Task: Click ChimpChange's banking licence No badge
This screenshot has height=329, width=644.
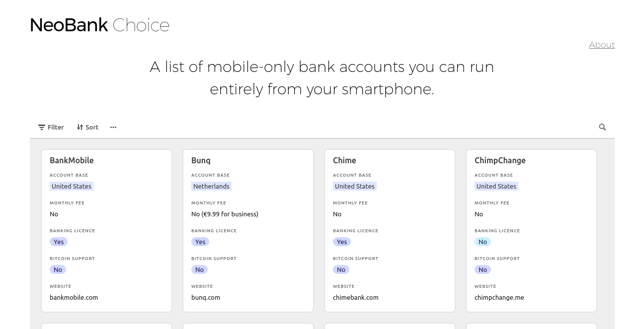Action: (483, 242)
